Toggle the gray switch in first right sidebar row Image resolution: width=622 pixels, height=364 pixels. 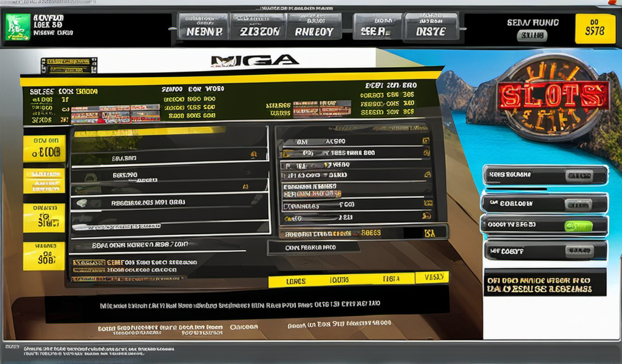pos(578,175)
